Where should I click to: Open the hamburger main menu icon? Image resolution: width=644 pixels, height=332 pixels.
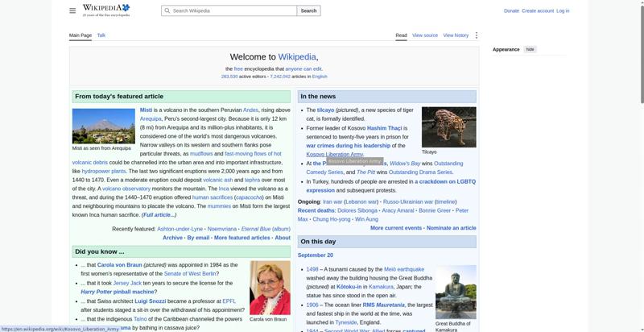coord(72,10)
